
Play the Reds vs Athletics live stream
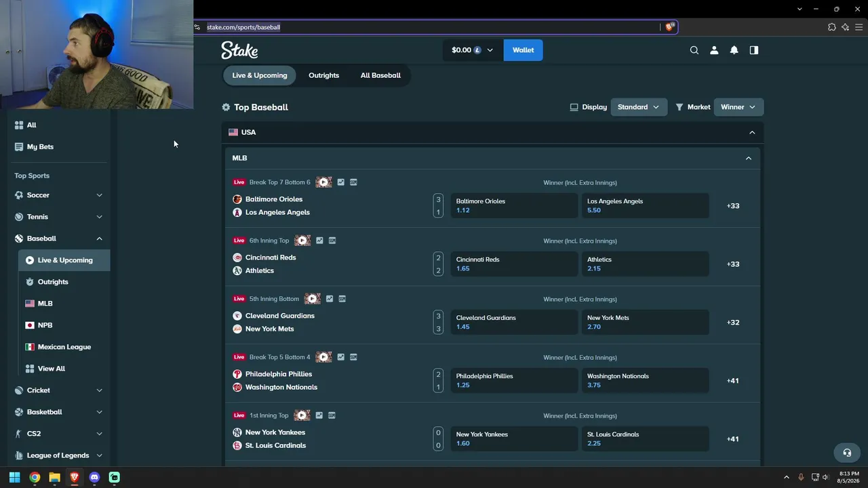(302, 241)
